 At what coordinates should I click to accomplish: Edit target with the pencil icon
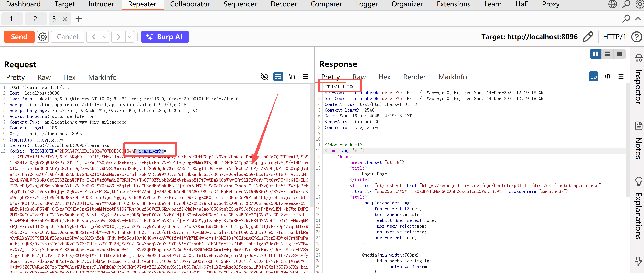588,37
